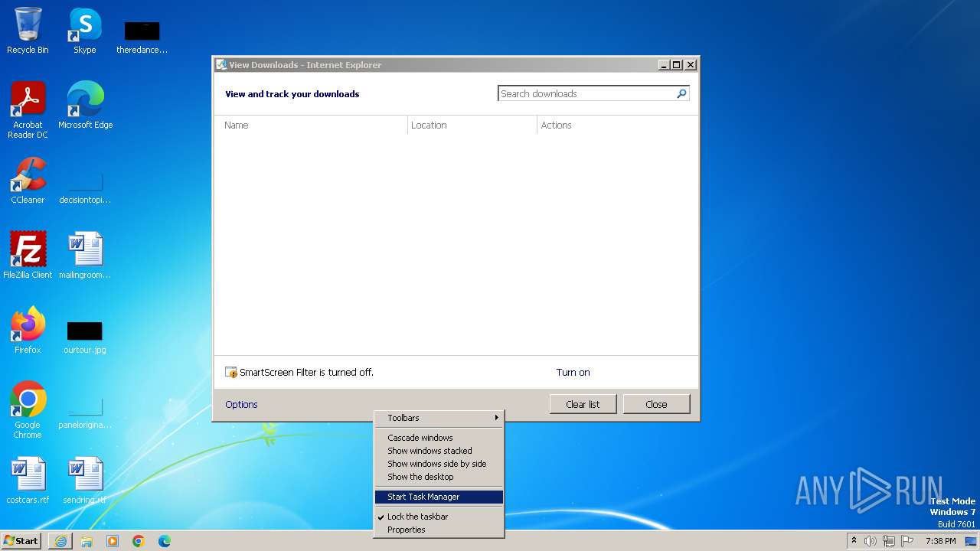Open costcars.rtf document
This screenshot has width=980, height=551.
pyautogui.click(x=28, y=481)
